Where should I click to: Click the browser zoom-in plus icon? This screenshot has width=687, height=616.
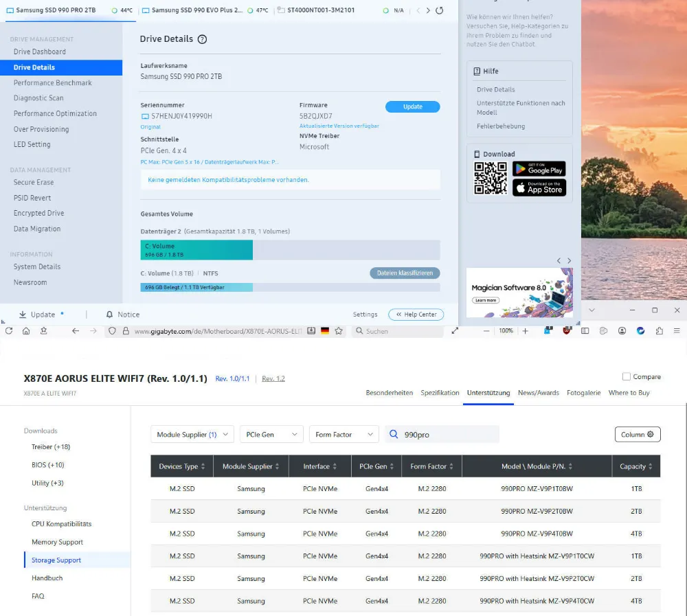pyautogui.click(x=526, y=331)
